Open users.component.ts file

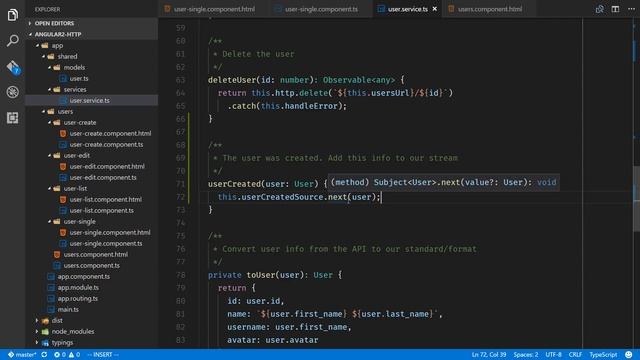(x=91, y=266)
